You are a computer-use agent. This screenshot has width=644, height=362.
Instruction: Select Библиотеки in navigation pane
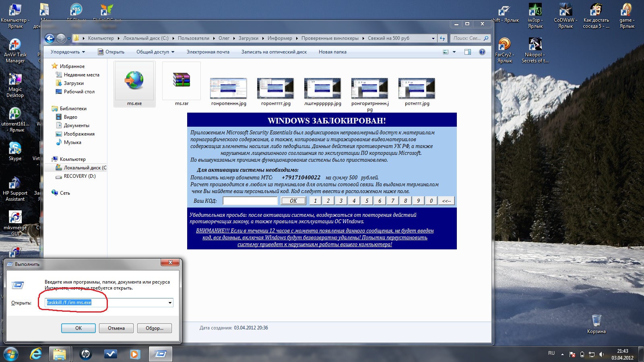73,109
